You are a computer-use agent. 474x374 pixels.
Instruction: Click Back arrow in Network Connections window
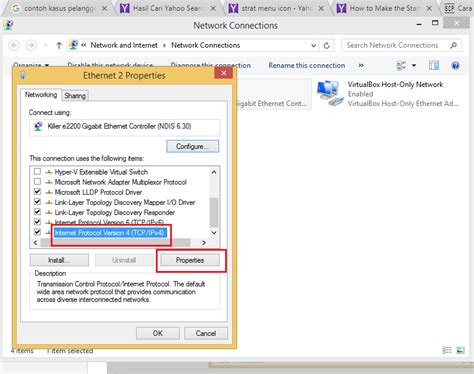tap(14, 45)
